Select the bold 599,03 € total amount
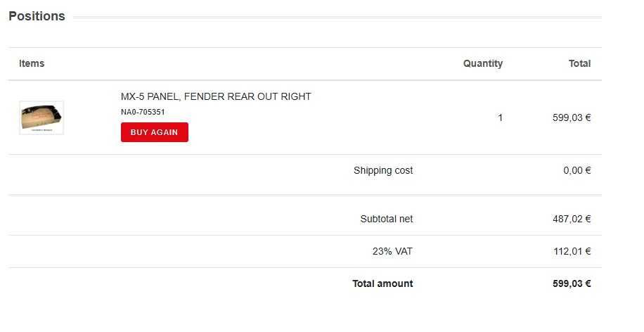Viewport: 644px width, 332px height. pos(571,283)
